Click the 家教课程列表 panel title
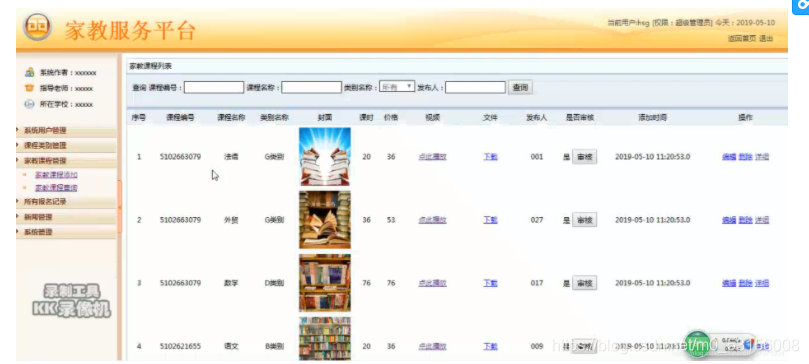809x364 pixels. tap(150, 66)
